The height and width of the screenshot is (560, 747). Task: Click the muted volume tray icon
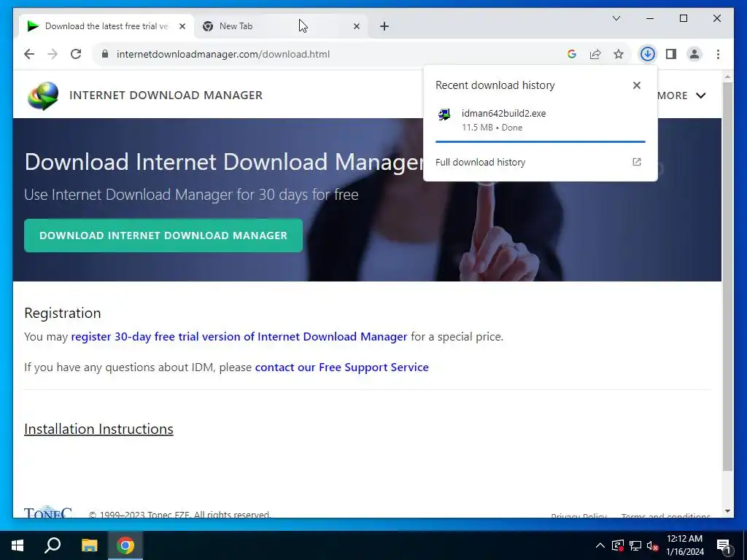pos(653,545)
